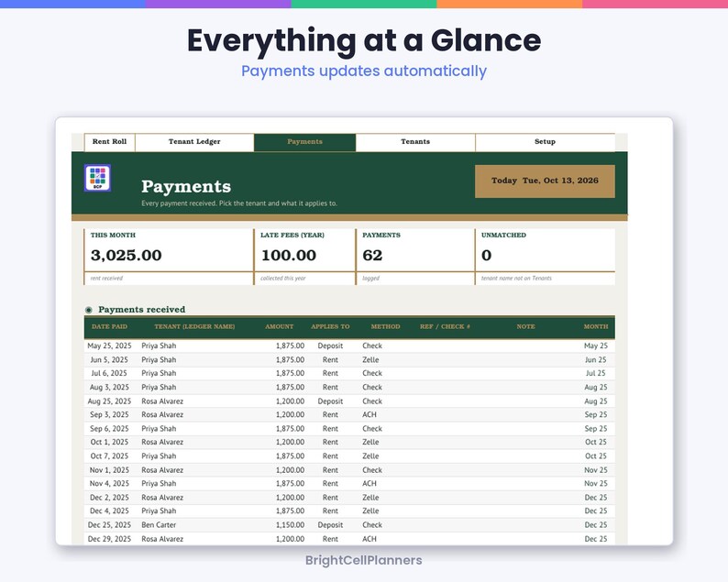Click the Jul 25 month cell
Image resolution: width=728 pixels, height=582 pixels.
point(596,373)
